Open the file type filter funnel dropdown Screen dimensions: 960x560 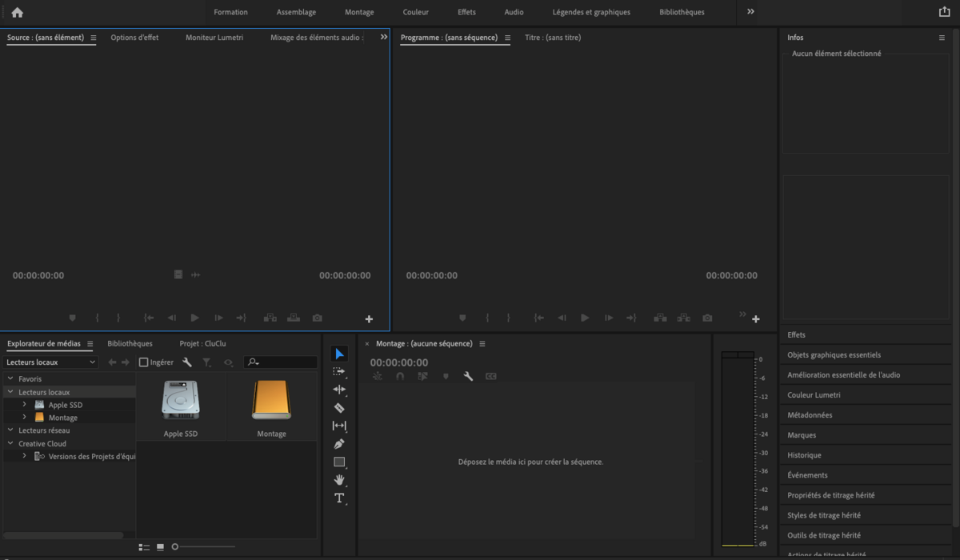click(206, 362)
